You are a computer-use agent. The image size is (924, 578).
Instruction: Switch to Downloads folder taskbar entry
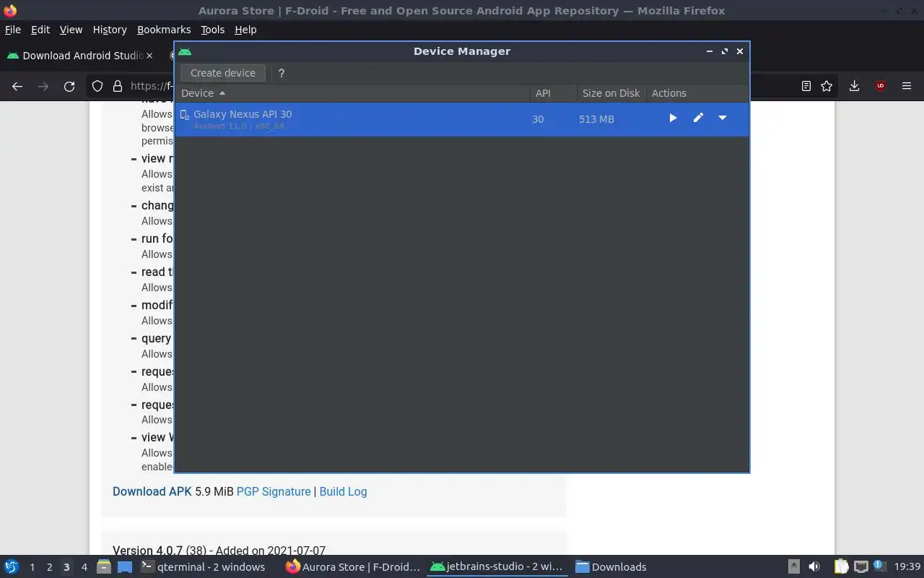tap(611, 567)
